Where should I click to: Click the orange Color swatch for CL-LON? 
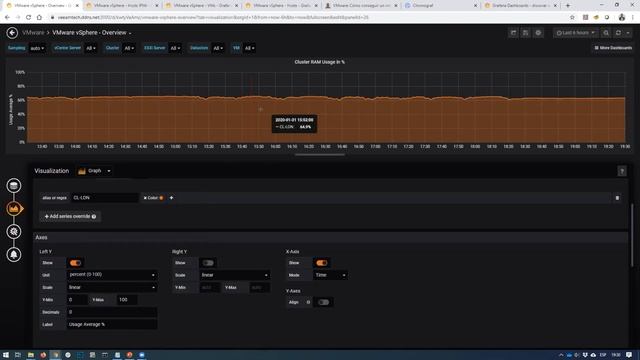point(161,198)
